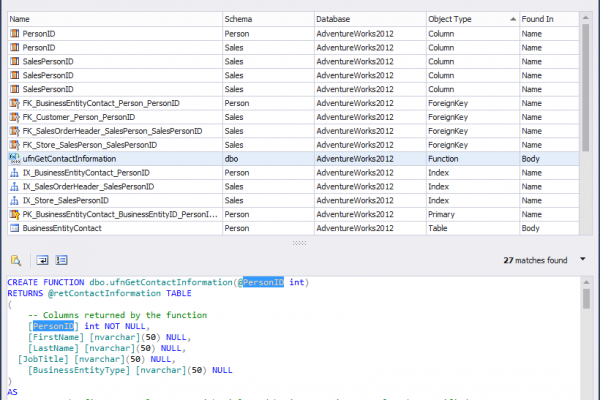Screen dimensions: 600x400
Task: Click ForeignKey type in FK_Customer_Person_PersonID row
Action: [448, 117]
